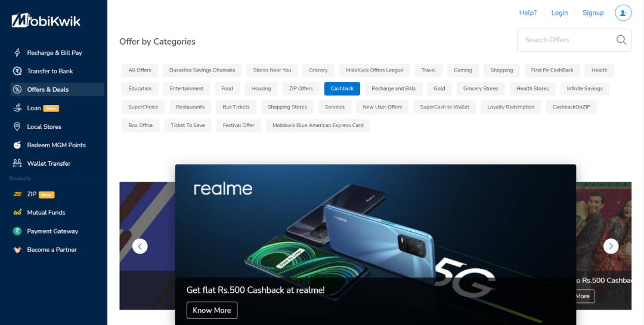644x325 pixels.
Task: Select First Pe CashBack category
Action: tap(552, 70)
